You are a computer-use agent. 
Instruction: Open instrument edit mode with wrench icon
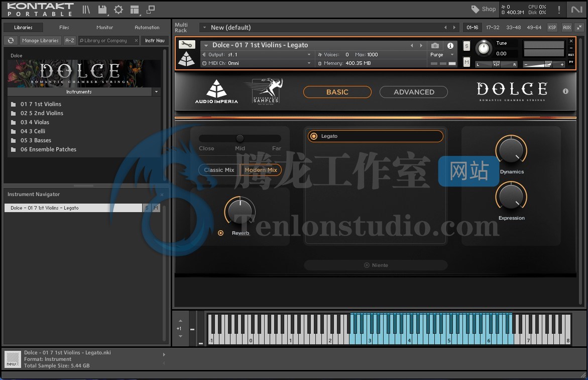point(186,45)
